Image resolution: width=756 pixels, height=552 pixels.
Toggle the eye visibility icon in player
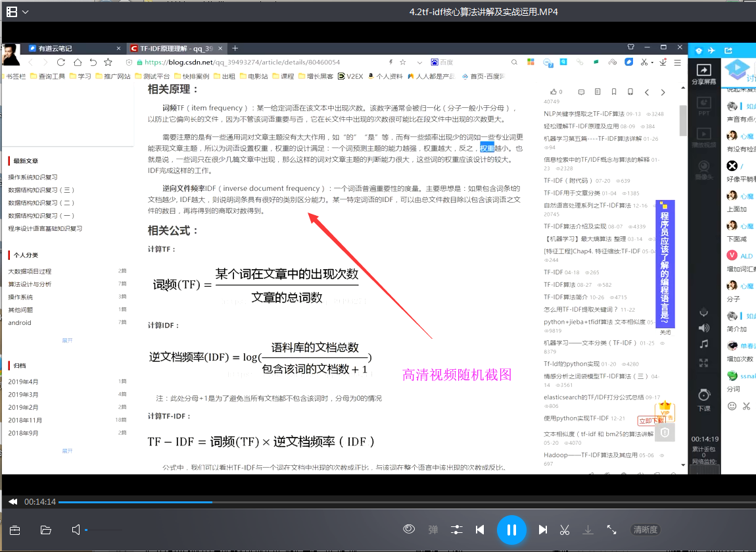(409, 530)
